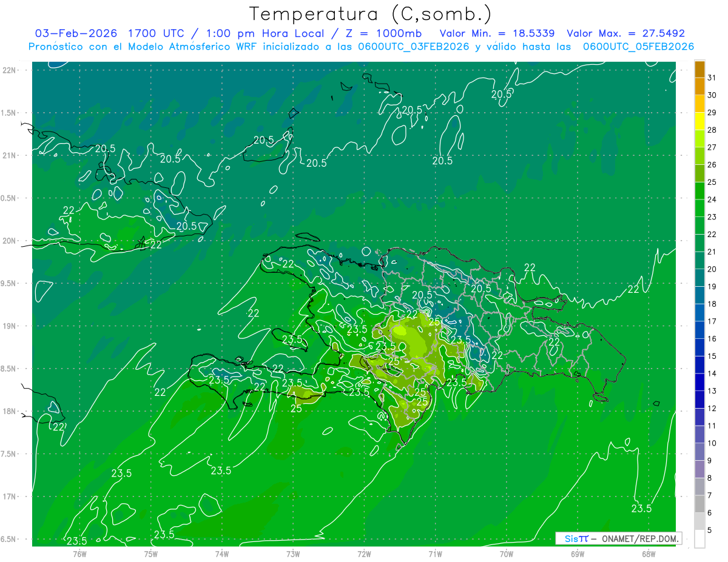Click the '68W' longitude axis label
Viewport: 728px width, 562px height.
(x=649, y=554)
